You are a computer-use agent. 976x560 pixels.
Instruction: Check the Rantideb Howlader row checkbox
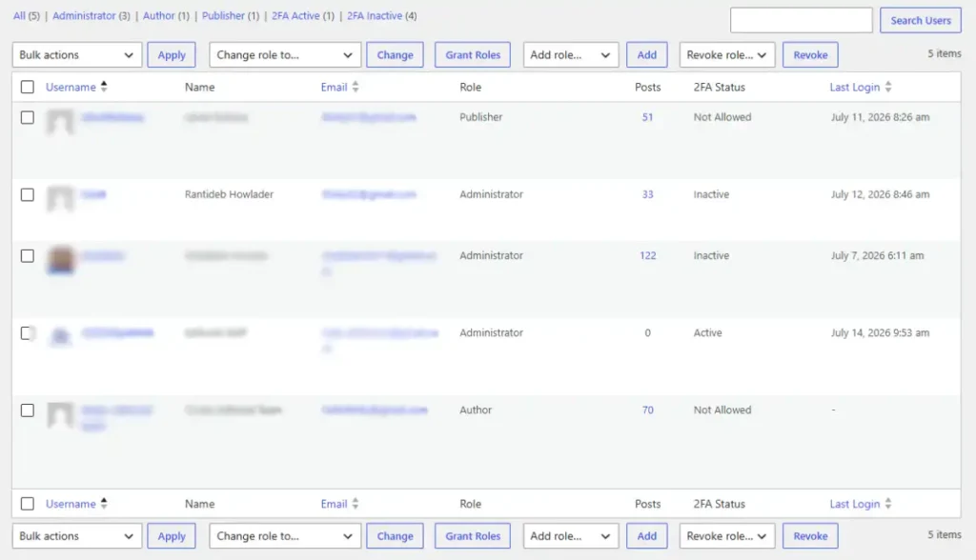point(28,194)
